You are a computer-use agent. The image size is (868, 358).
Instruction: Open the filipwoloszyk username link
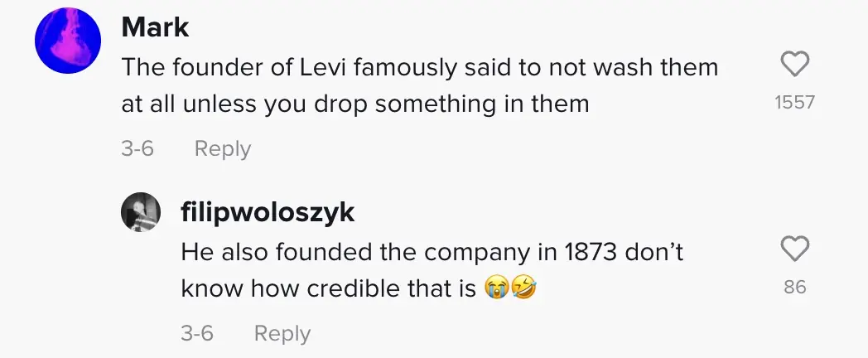pyautogui.click(x=268, y=212)
